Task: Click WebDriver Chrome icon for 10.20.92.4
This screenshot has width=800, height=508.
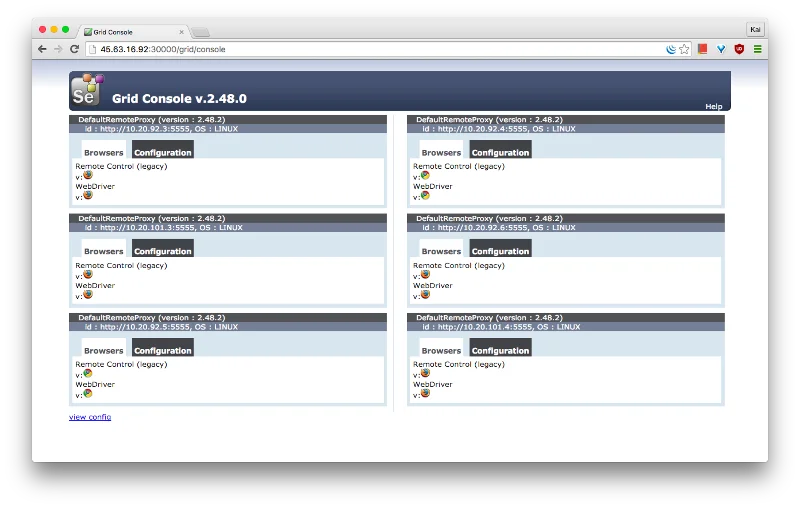Action: tap(425, 195)
